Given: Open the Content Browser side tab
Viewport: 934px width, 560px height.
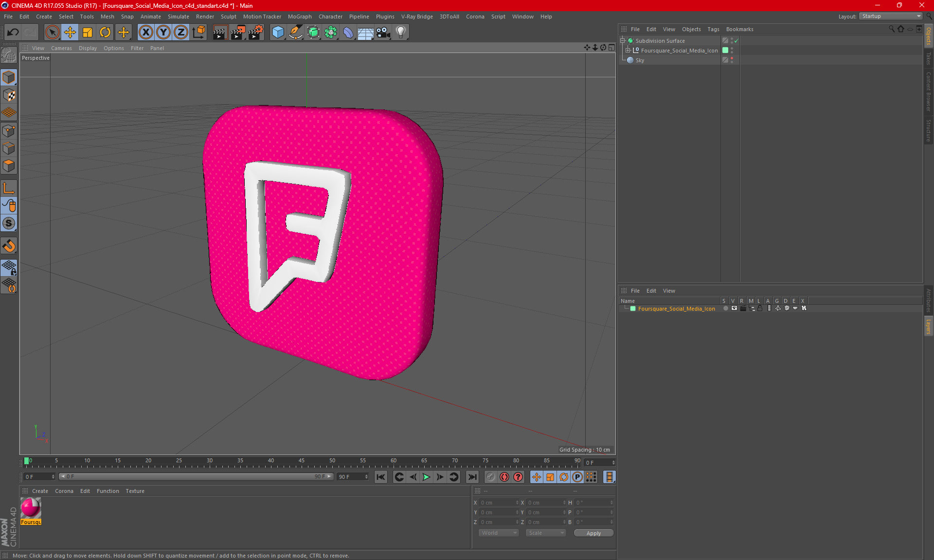Looking at the screenshot, I should pos(928,91).
